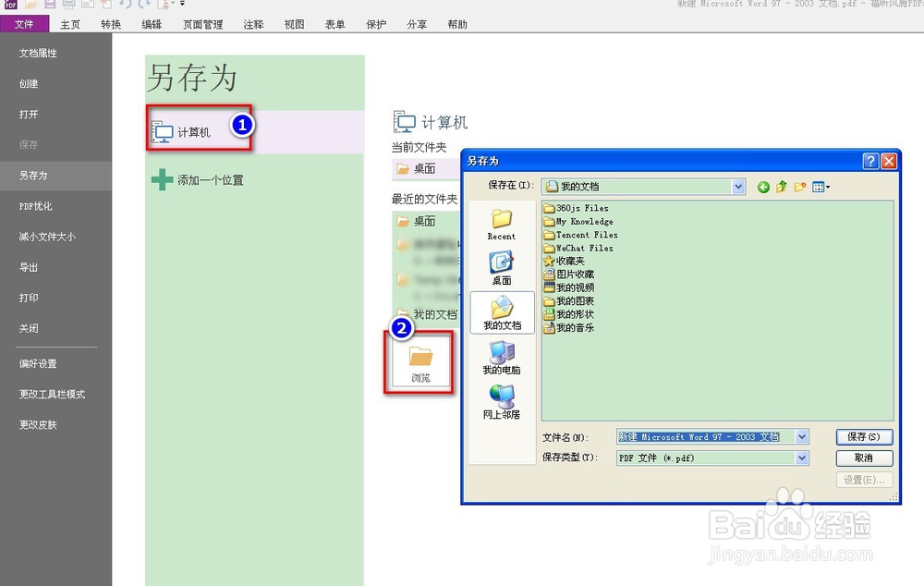Open the 注释 ribbon tab

(253, 24)
